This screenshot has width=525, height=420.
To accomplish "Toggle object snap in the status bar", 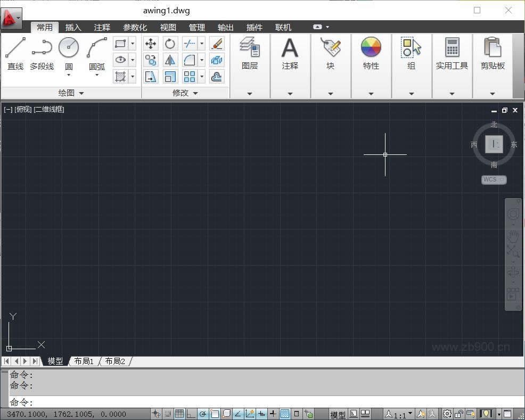I will (216, 413).
